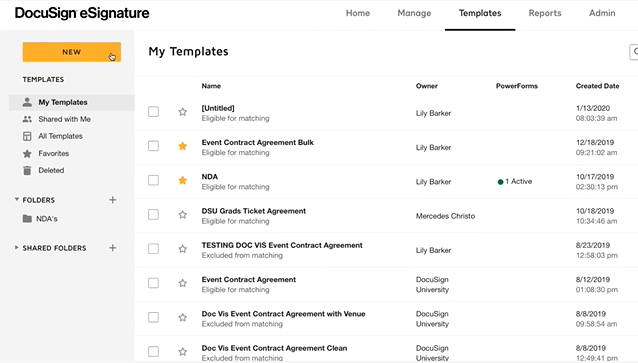Check the Doc Vis Agreement Clean checkbox
The image size is (638, 363).
153,351
